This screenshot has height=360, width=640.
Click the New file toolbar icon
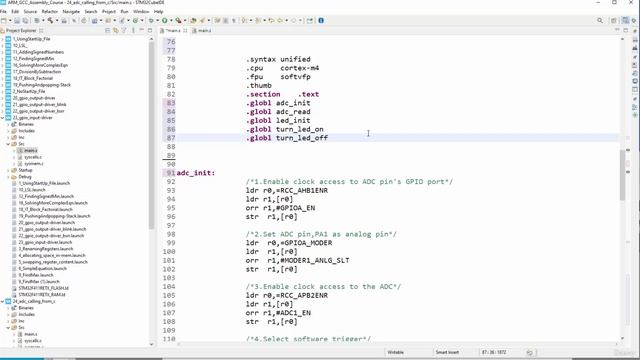point(4,20)
